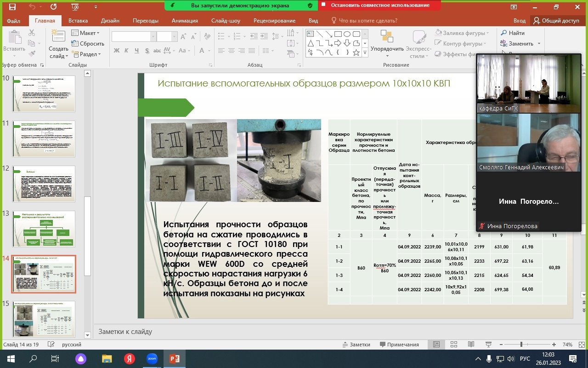Toggle Заметки notes in status bar
Screen dimensions: 588x368
point(356,345)
